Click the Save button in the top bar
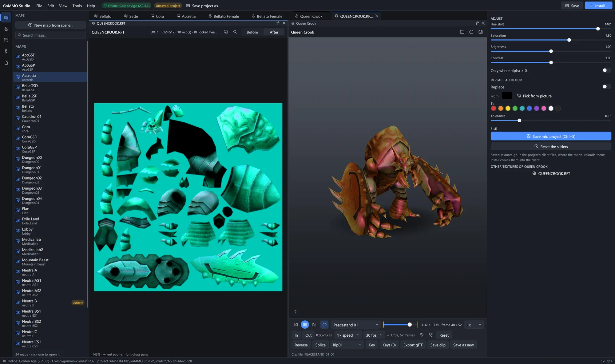 pyautogui.click(x=572, y=6)
